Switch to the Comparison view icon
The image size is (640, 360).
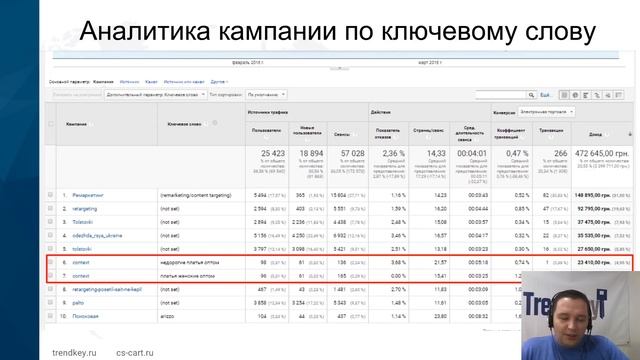click(597, 95)
